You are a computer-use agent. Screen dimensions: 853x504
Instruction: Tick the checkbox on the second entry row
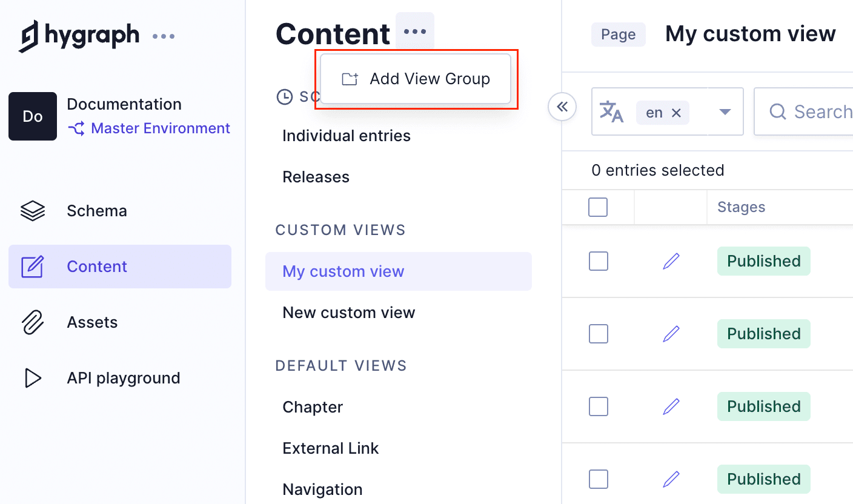598,334
